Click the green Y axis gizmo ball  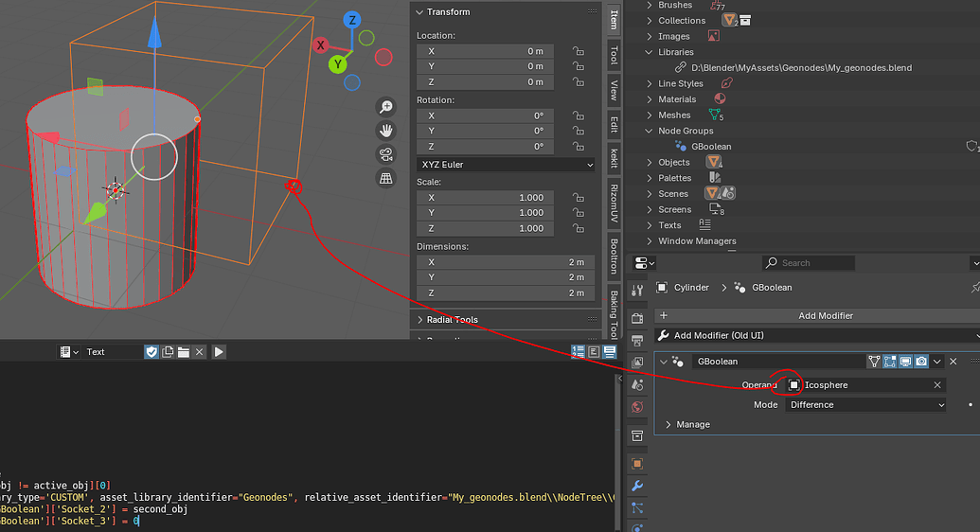pos(337,63)
